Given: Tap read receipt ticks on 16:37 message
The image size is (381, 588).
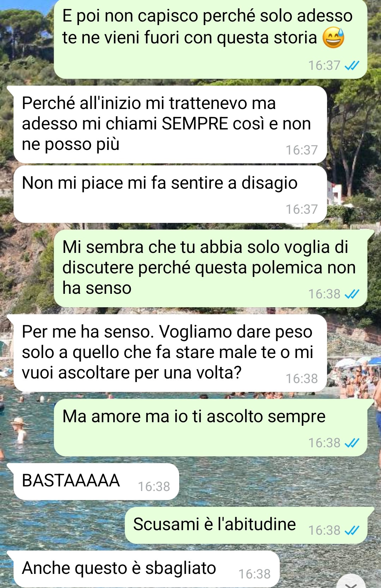Looking at the screenshot, I should (352, 66).
